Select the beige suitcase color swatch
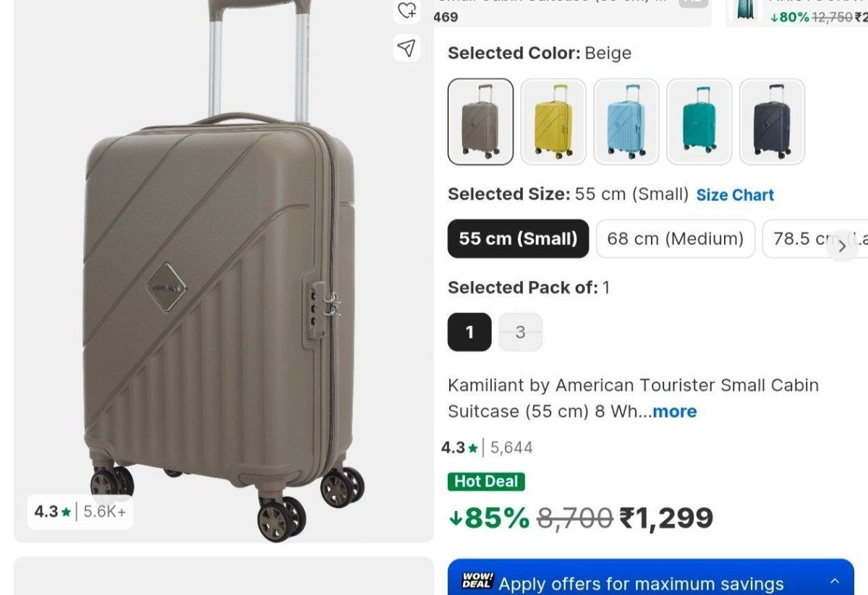The image size is (868, 595). tap(480, 121)
